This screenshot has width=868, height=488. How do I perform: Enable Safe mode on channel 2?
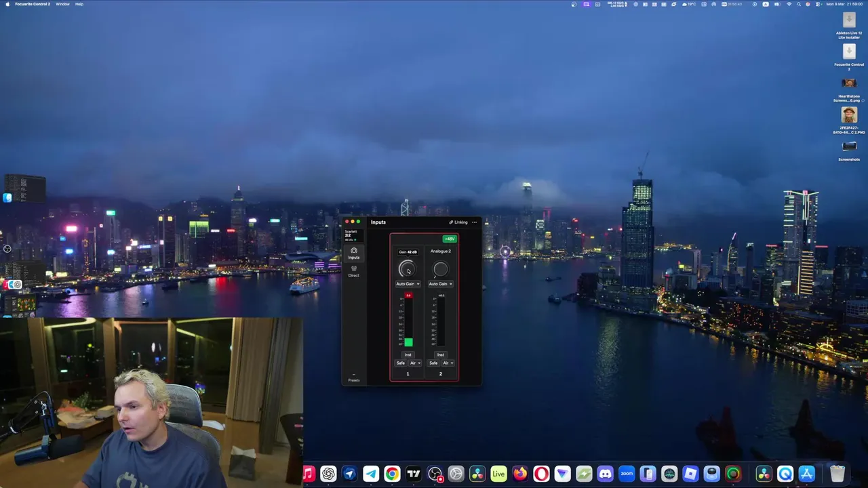pos(433,363)
